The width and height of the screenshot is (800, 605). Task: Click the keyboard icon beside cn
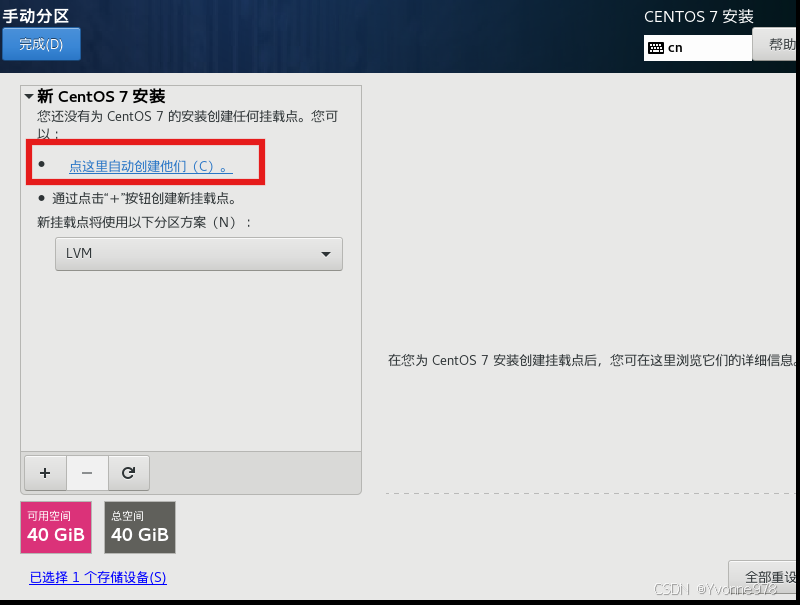[656, 48]
